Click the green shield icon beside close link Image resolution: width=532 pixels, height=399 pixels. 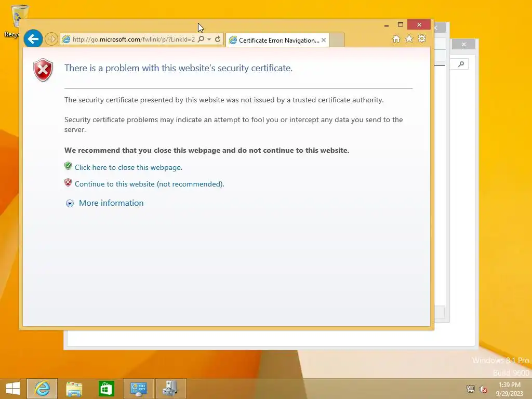coord(68,166)
